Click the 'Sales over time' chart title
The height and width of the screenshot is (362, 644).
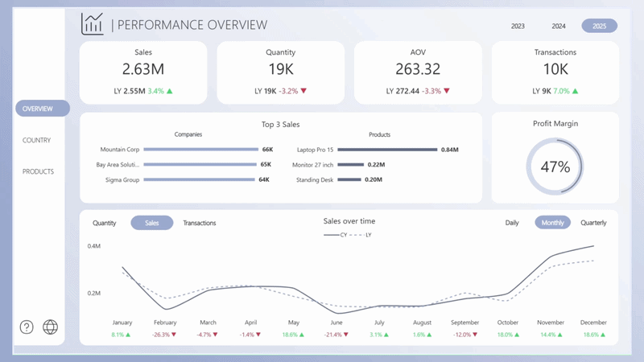click(349, 221)
